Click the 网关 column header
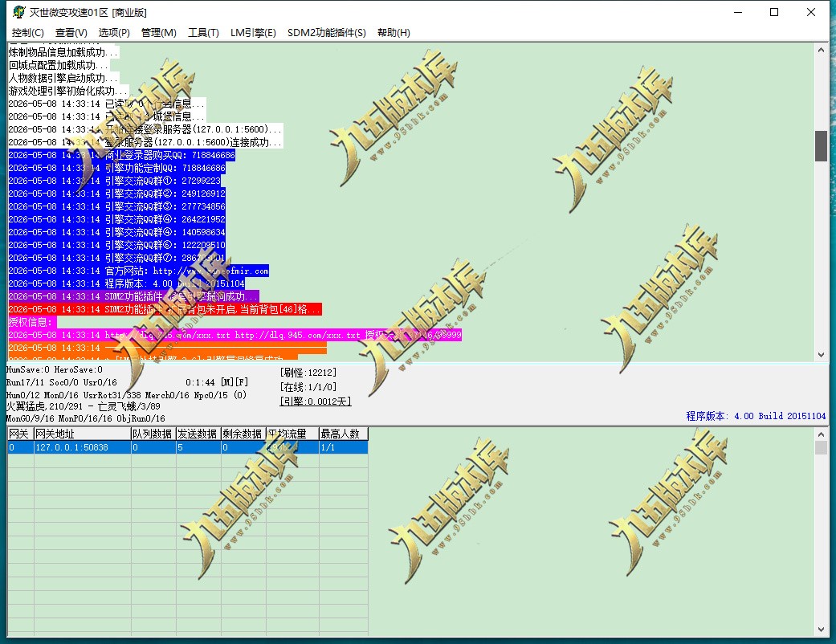The image size is (836, 644). (x=20, y=434)
